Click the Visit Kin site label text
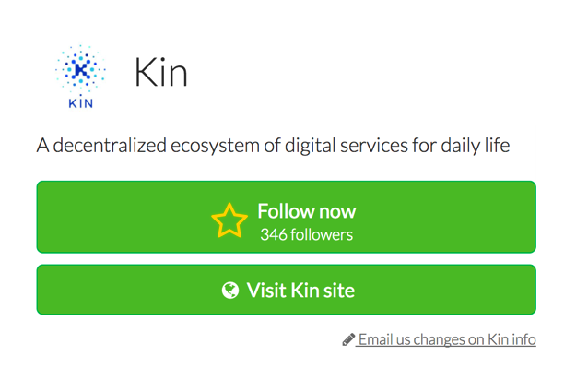This screenshot has width=588, height=380. pyautogui.click(x=300, y=291)
